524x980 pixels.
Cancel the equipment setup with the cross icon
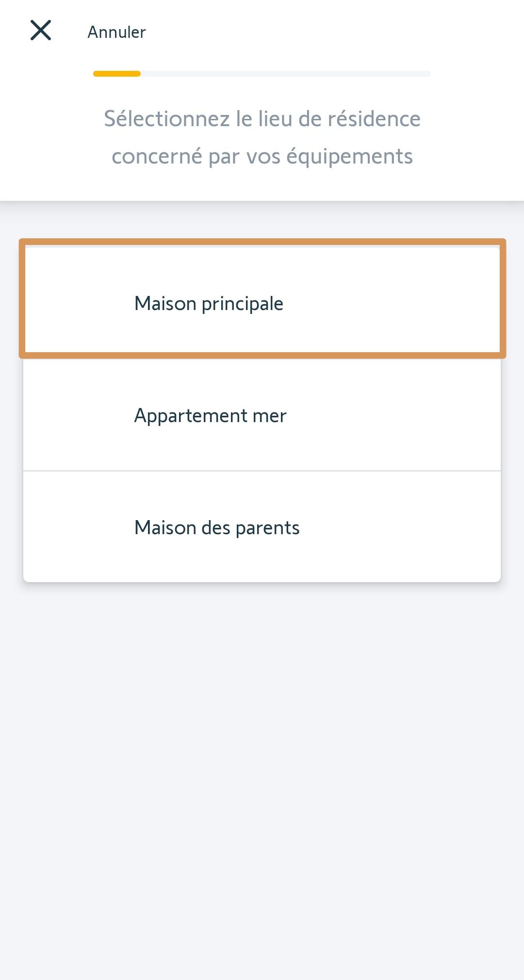click(41, 31)
